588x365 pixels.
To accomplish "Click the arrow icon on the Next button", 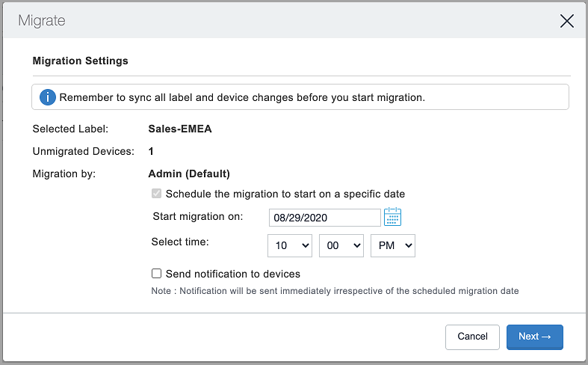I will click(546, 337).
